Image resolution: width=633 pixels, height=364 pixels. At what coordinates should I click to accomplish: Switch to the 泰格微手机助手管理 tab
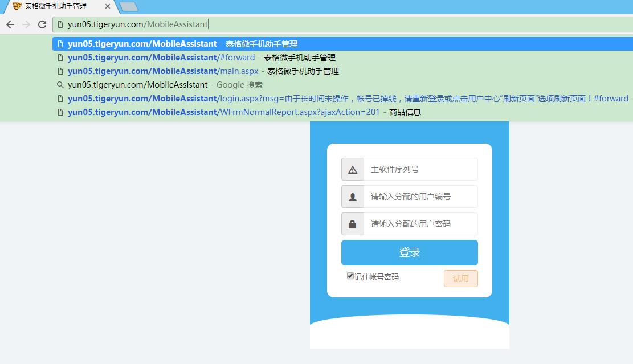point(57,6)
